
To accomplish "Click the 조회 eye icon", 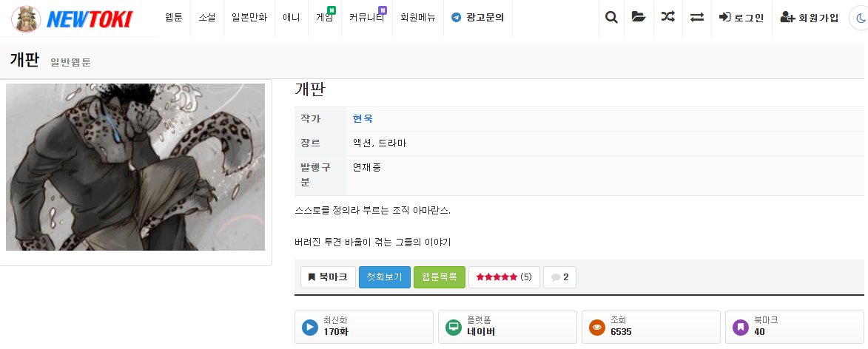I will (x=596, y=328).
